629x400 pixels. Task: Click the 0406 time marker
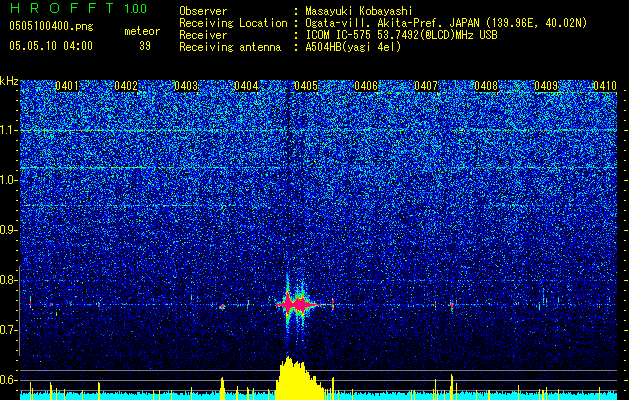(x=366, y=86)
